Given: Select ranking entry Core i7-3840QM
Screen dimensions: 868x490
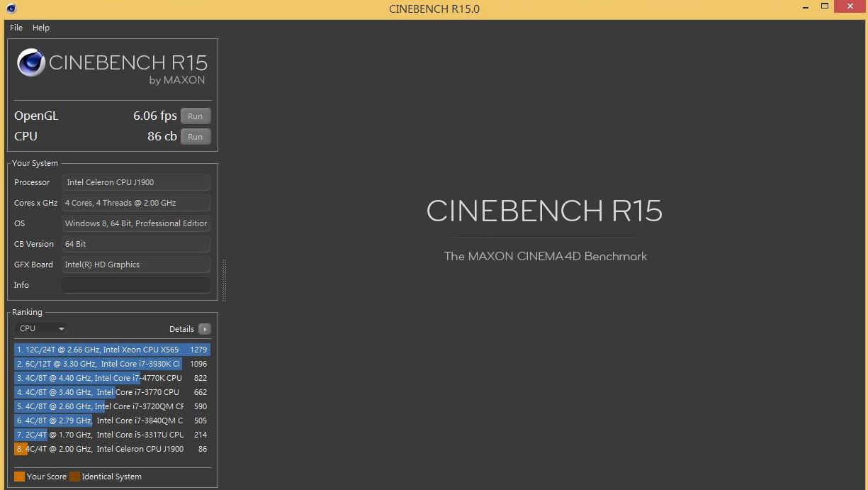Looking at the screenshot, I should tap(113, 421).
